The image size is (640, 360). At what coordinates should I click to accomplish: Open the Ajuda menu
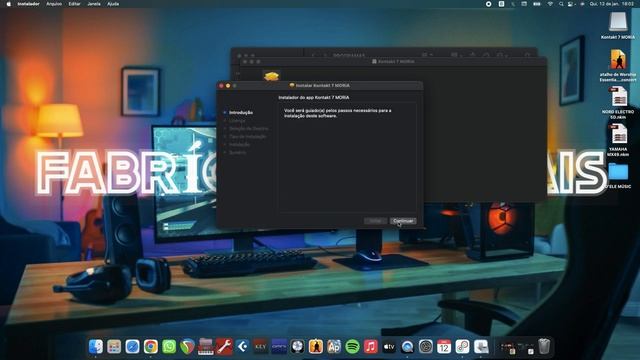point(113,4)
